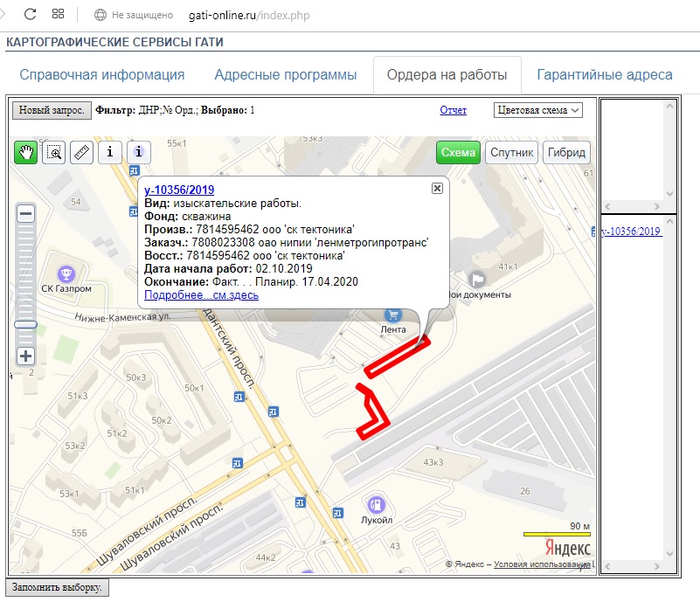
Task: Click the Запомнить выборку button
Action: coord(58,587)
